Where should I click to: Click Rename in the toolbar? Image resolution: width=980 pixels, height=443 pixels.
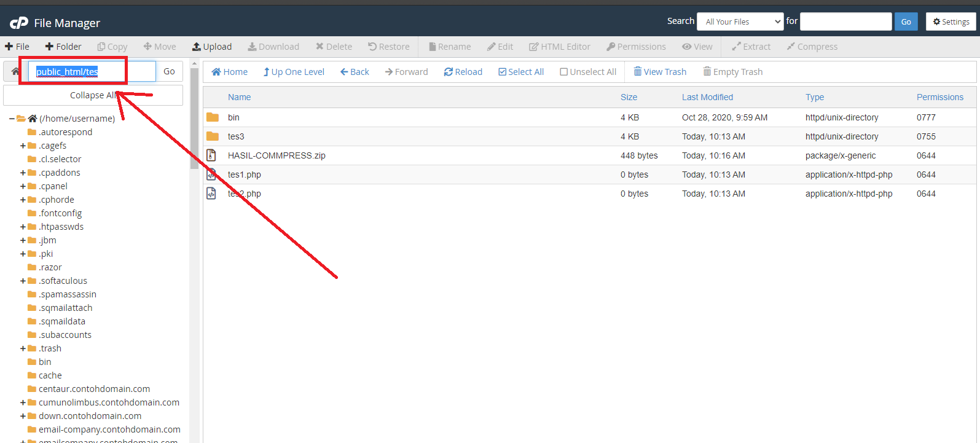[x=450, y=47]
